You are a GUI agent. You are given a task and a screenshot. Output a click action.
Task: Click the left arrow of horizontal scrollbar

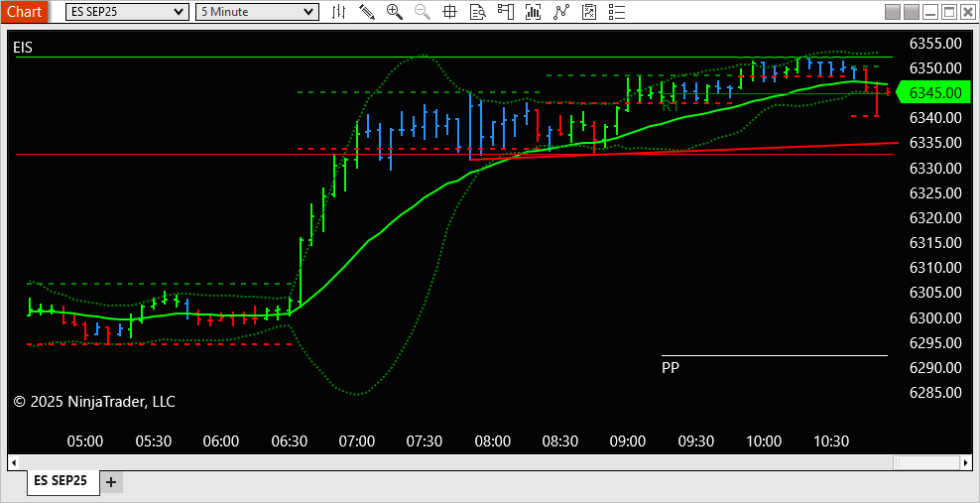(13, 463)
